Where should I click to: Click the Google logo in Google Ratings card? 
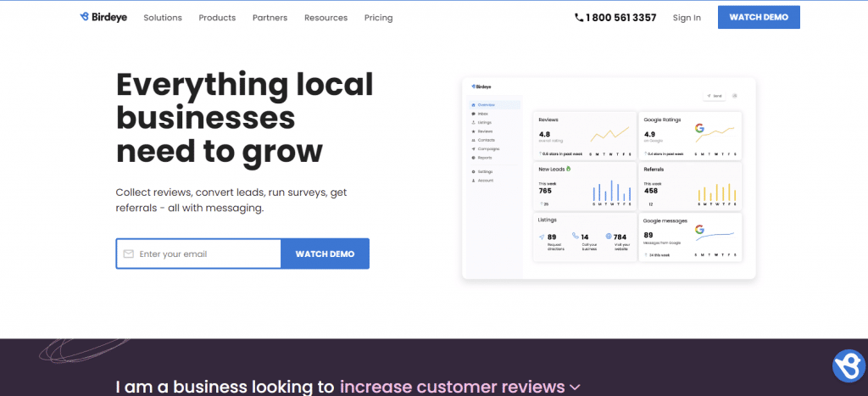point(699,129)
